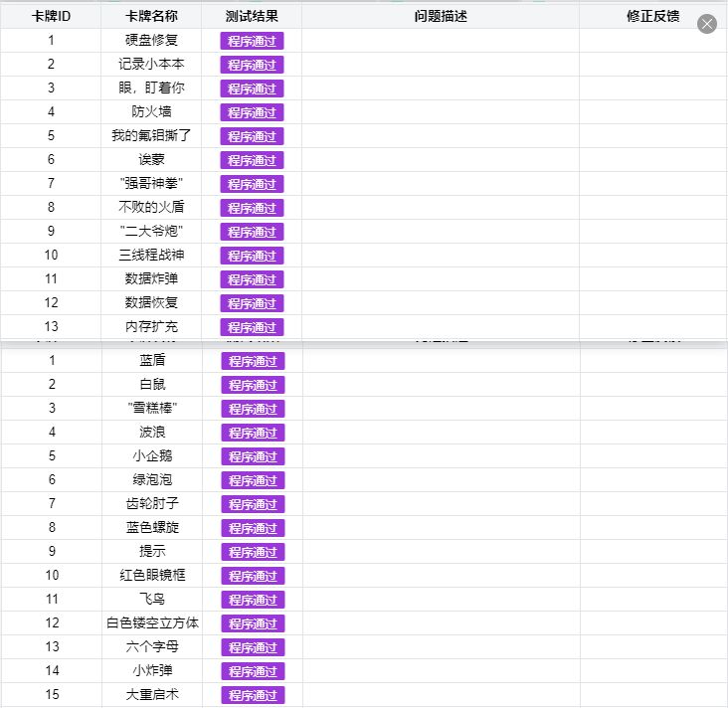Click the 修正反馈 cell in 记录小本本 row

(x=652, y=64)
